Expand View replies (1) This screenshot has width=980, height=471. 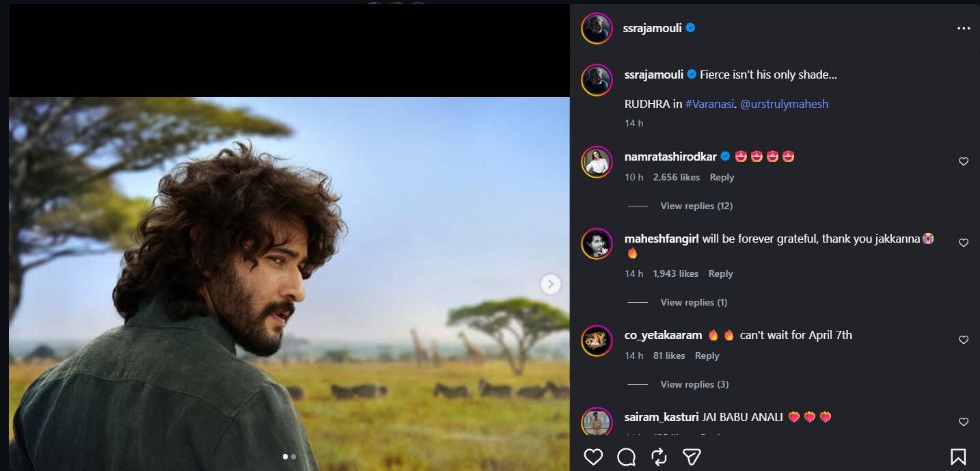(694, 302)
